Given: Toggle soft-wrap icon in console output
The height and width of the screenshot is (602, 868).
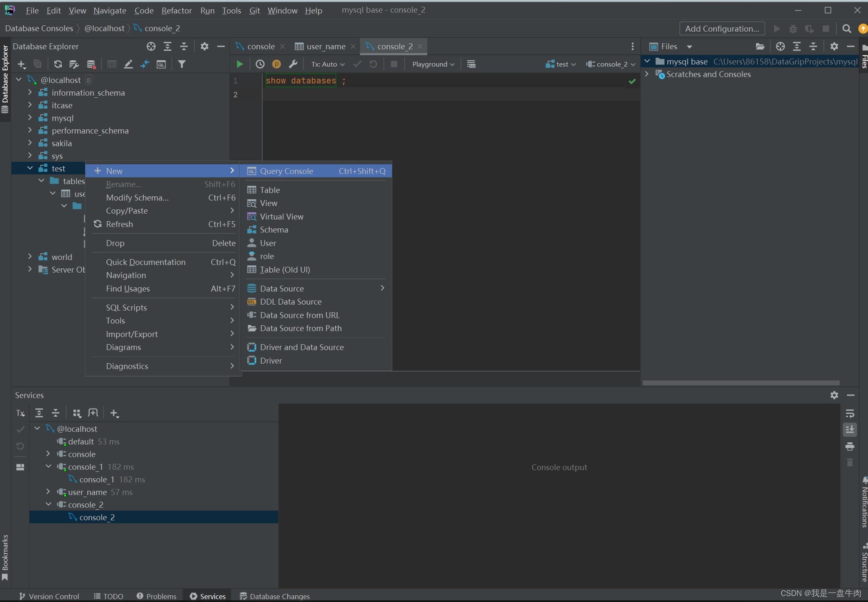Looking at the screenshot, I should point(849,414).
